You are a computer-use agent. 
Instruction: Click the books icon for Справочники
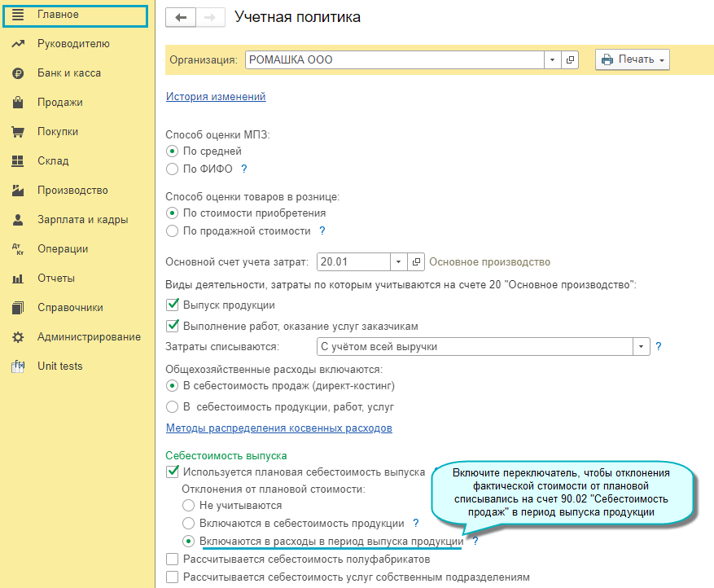click(18, 308)
